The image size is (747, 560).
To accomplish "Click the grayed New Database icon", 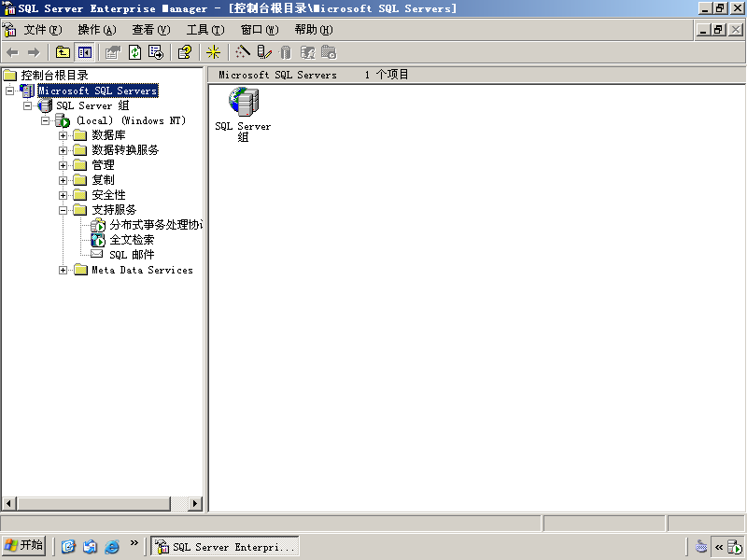I will point(286,52).
